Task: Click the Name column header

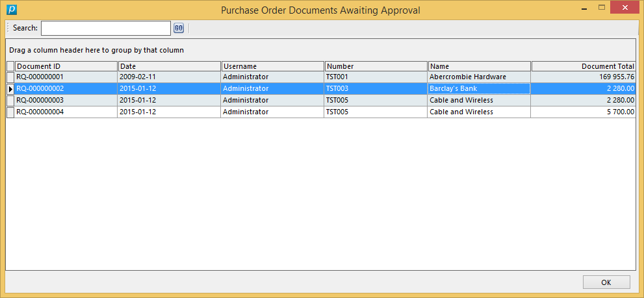Action: 479,66
